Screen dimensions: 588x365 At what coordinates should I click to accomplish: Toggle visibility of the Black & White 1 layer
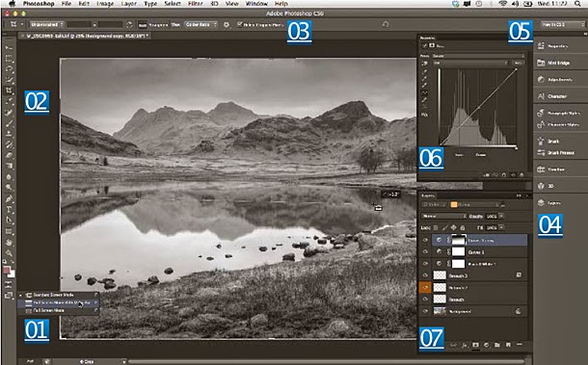(425, 264)
